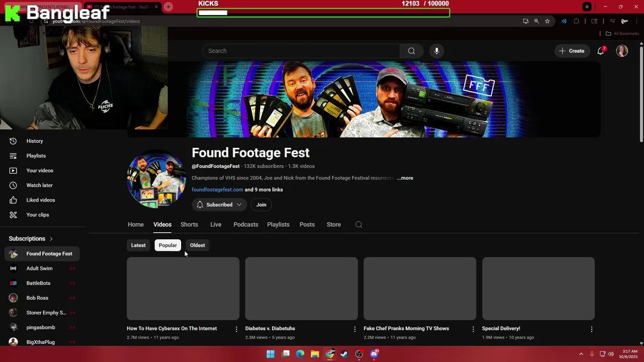
Task: Open BigXthaPlug subscription
Action: point(42,342)
